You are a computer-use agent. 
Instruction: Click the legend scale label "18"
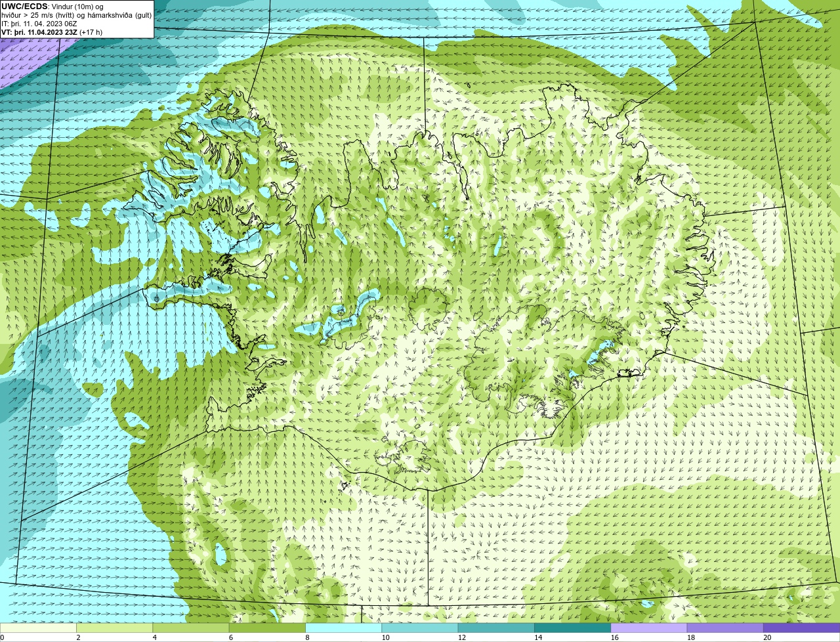691,637
